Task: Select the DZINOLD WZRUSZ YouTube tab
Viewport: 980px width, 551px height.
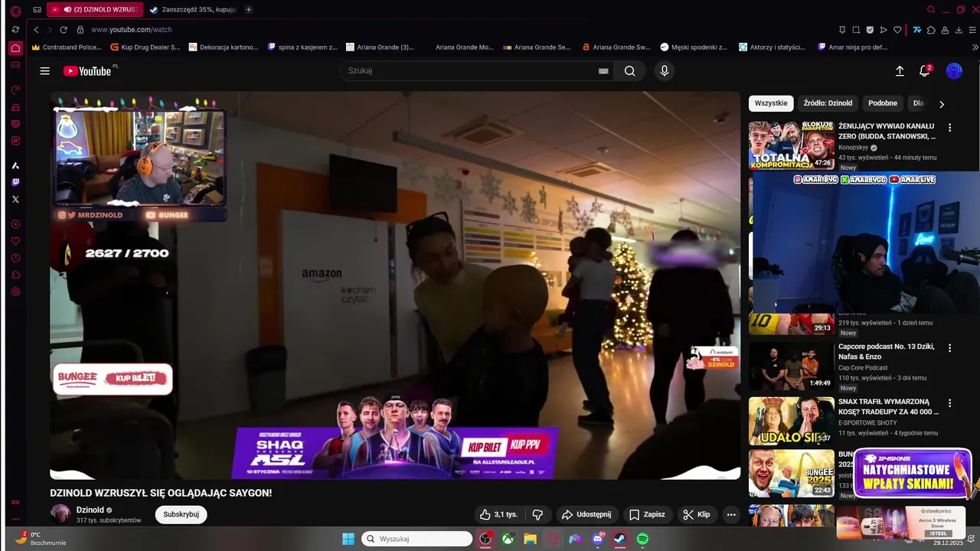Action: 94,10
